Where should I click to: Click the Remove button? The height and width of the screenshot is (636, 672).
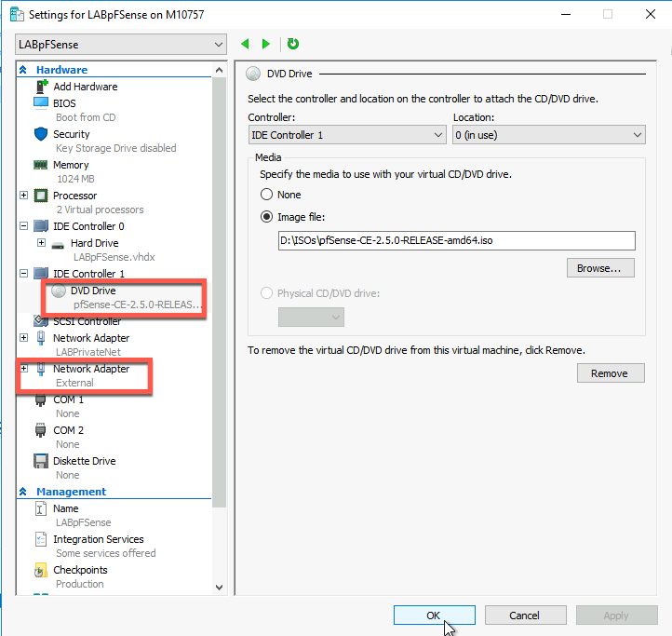point(611,373)
